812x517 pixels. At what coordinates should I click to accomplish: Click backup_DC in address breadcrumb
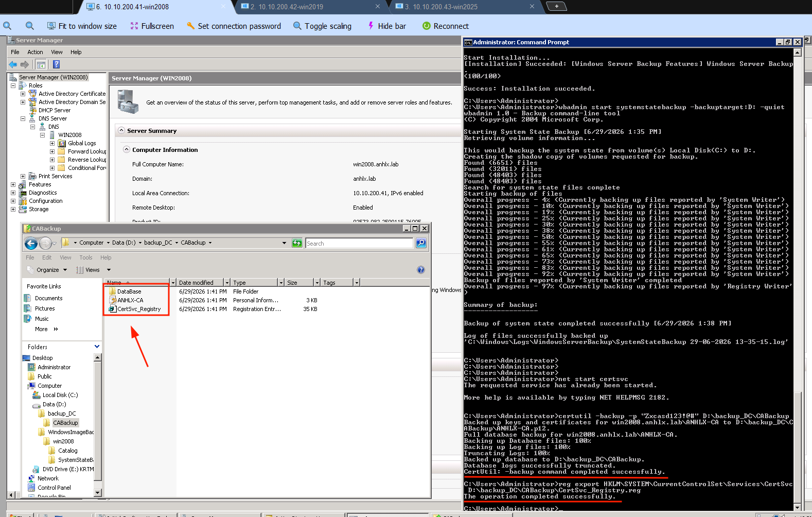[158, 243]
